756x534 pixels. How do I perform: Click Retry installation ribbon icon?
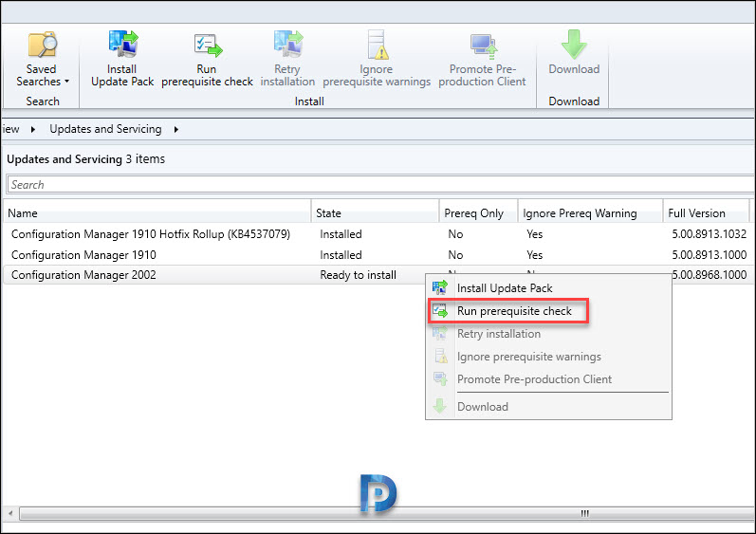pos(288,44)
